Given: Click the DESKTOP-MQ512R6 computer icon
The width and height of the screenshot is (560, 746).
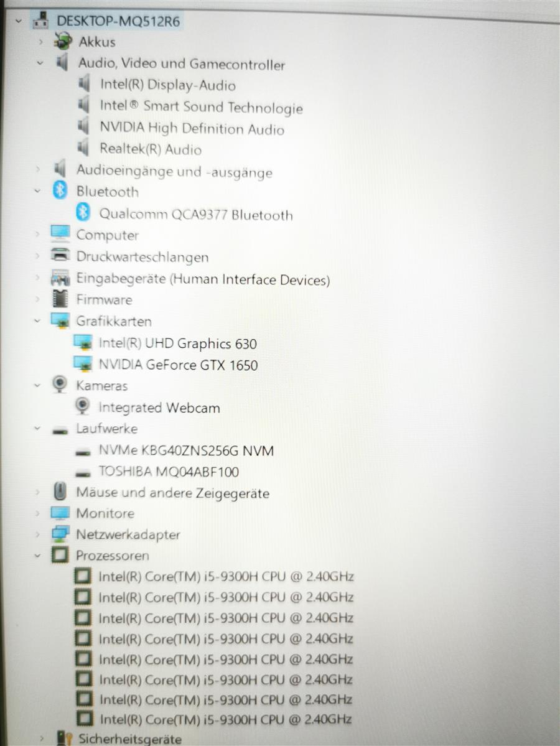Looking at the screenshot, I should tap(41, 20).
